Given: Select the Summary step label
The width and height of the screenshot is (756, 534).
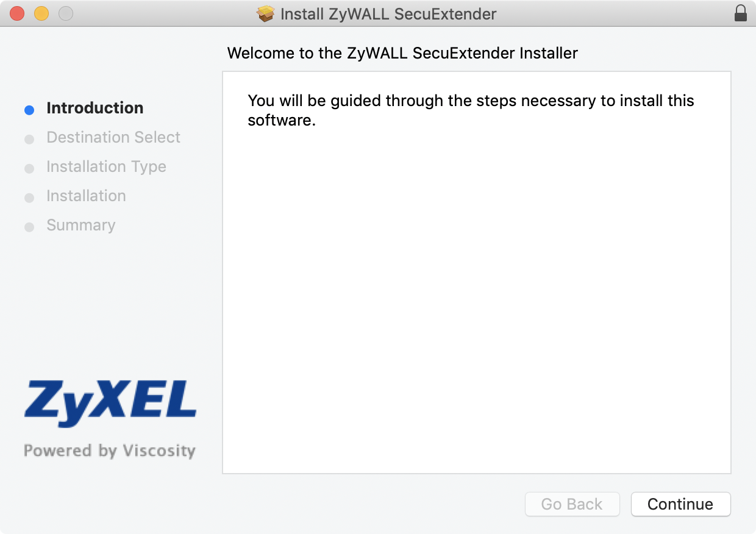Looking at the screenshot, I should [80, 225].
